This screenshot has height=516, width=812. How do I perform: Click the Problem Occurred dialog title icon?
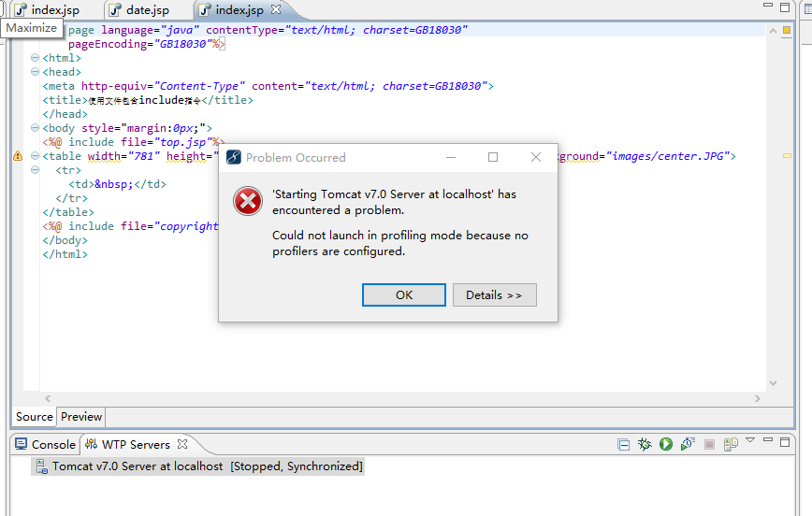point(234,157)
